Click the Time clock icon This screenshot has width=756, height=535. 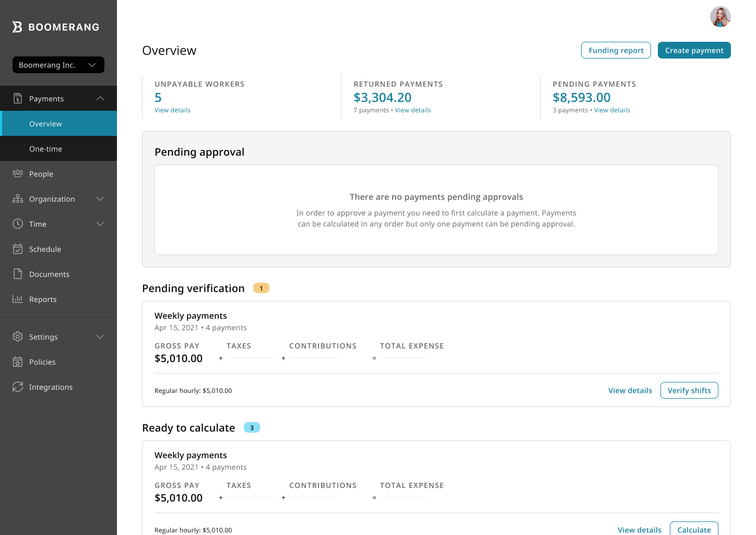coord(18,224)
